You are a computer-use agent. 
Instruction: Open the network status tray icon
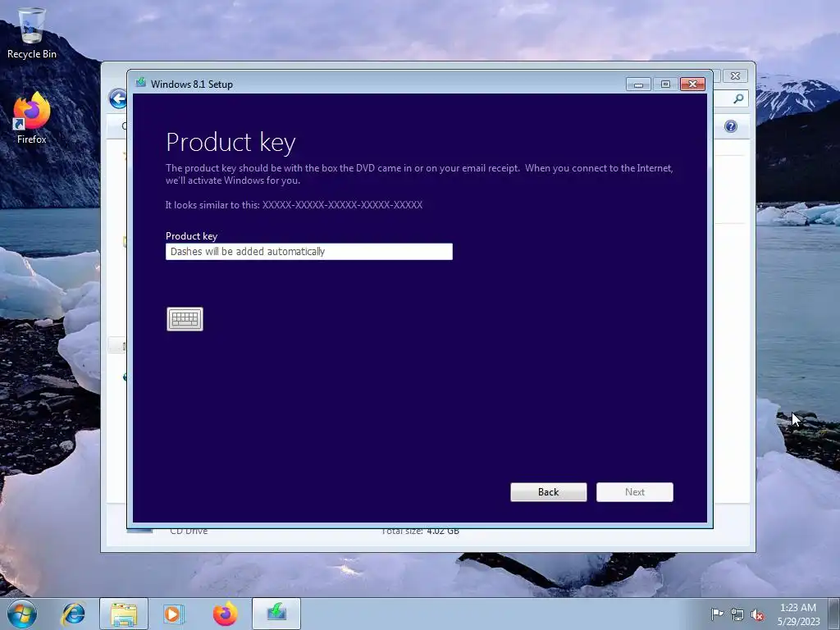click(x=737, y=614)
